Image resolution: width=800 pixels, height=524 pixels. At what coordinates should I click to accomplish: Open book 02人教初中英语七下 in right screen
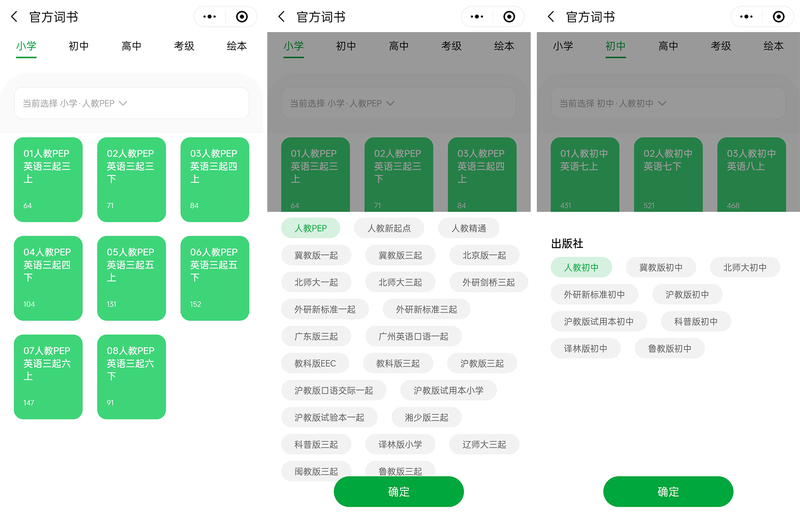tap(668, 174)
